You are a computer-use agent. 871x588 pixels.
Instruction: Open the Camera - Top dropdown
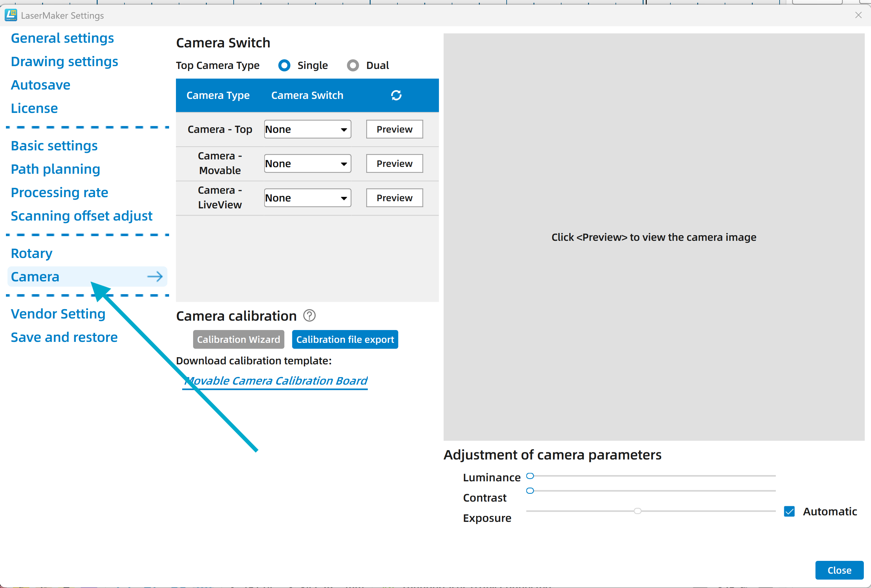point(307,129)
